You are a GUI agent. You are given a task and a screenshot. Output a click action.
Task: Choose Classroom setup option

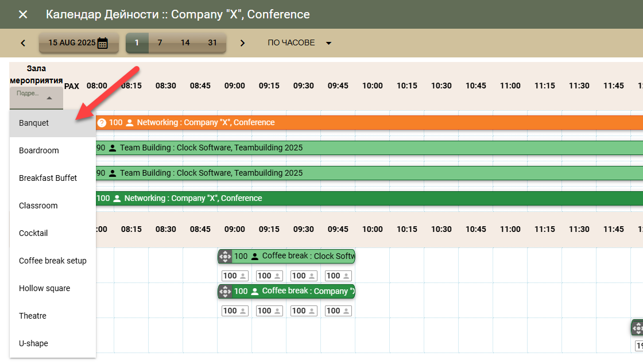point(53,206)
